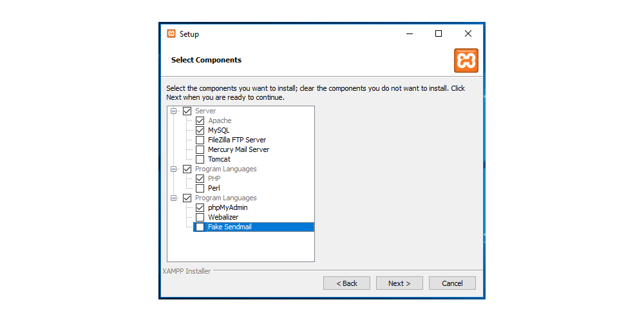Screen dimensions: 644x322
Task: Select the Tomcat label text
Action: 219,159
